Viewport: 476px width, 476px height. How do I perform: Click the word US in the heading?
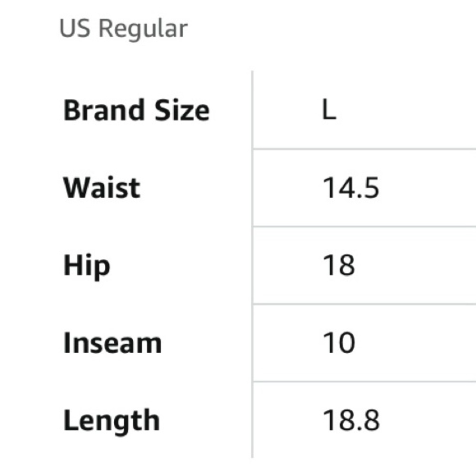coord(75,28)
